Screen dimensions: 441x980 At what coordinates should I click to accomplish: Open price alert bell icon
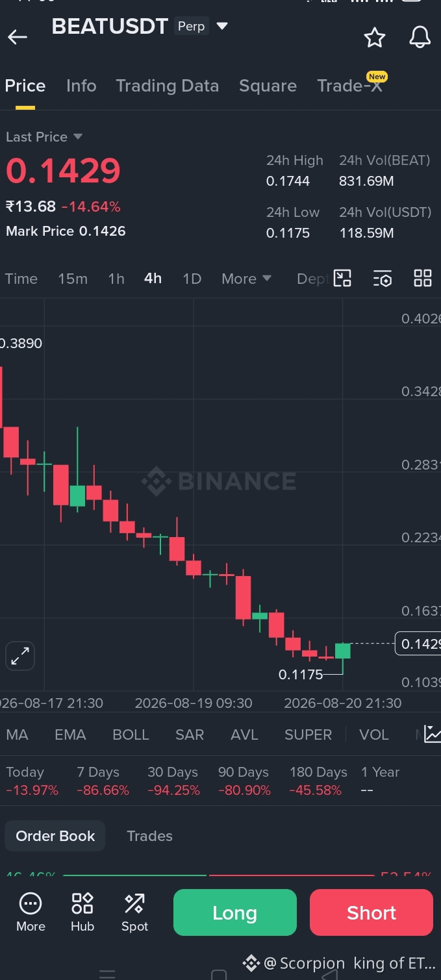pyautogui.click(x=420, y=37)
